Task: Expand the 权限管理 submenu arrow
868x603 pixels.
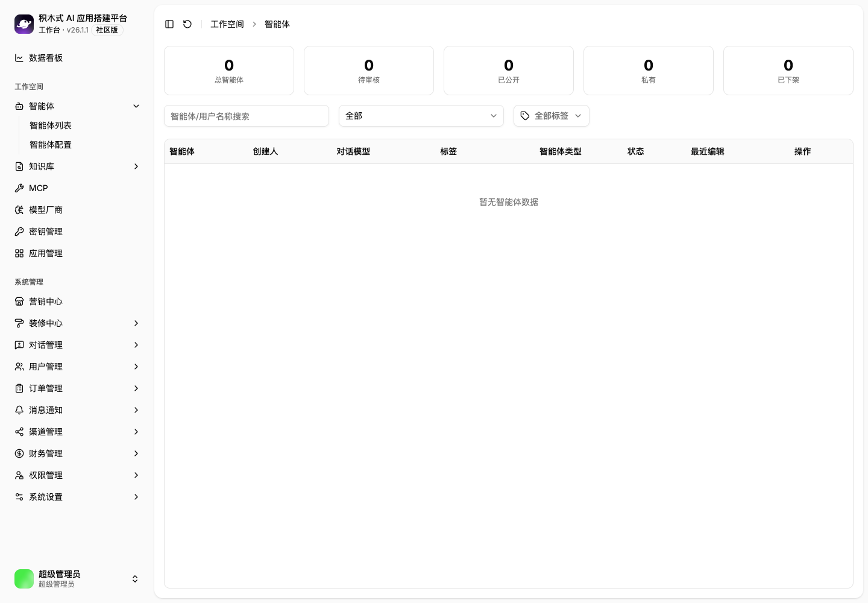Action: point(136,475)
